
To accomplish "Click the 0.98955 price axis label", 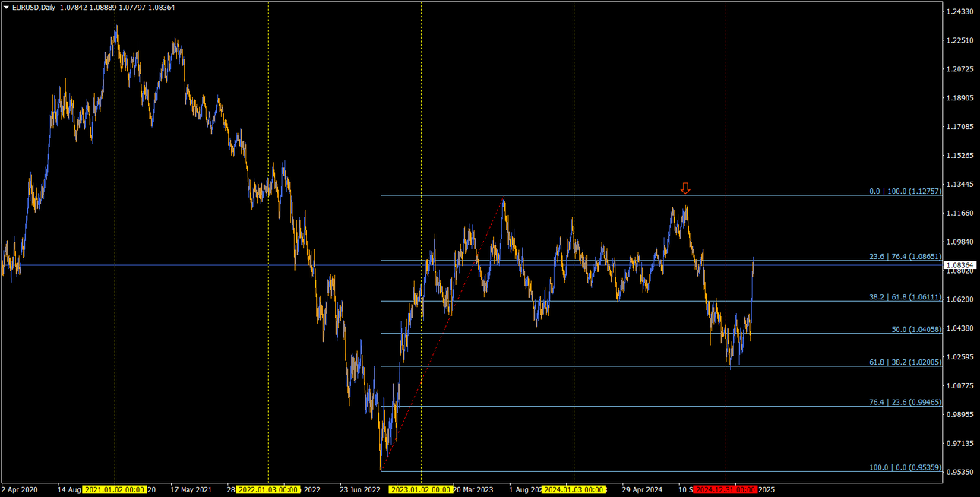I will click(960, 415).
